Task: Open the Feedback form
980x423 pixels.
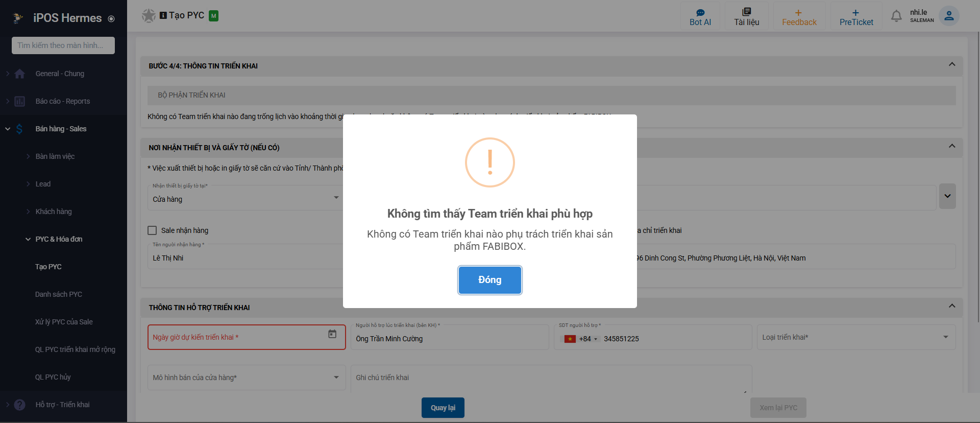Action: pos(799,17)
